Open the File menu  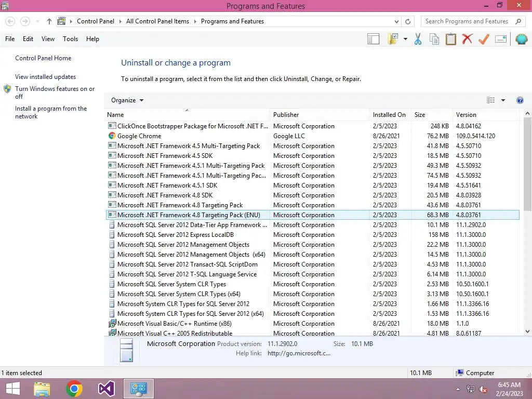[10, 39]
